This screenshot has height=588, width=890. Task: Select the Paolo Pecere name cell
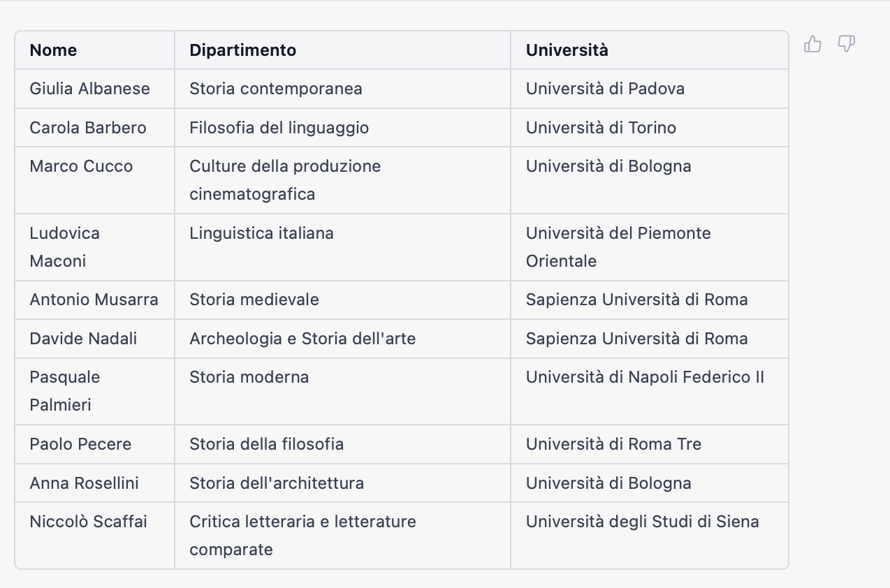[80, 444]
